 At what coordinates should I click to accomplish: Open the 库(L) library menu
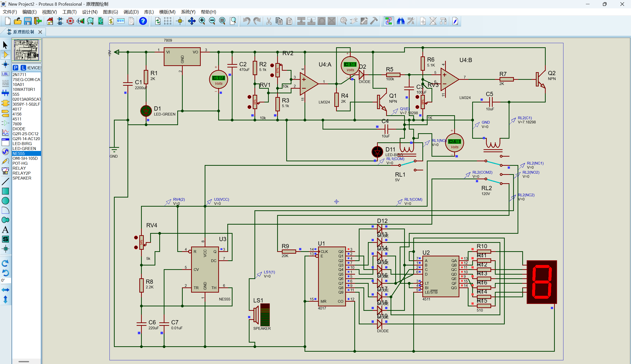click(149, 12)
